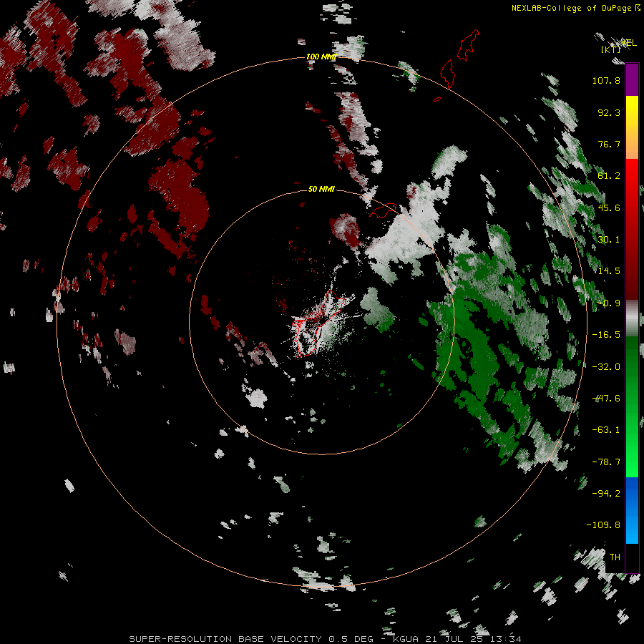
Task: Click the 50 NMI range ring label
Action: coord(321,189)
